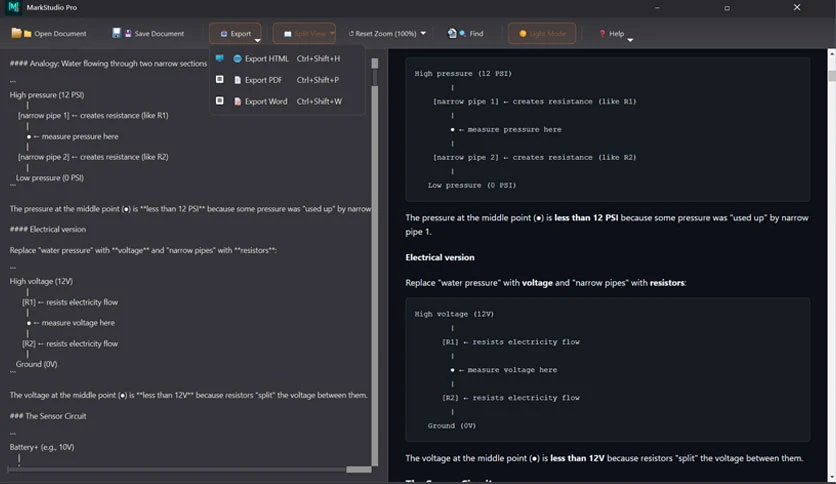This screenshot has width=836, height=484.
Task: Click the Ctrl+Shift+H shortcut text
Action: click(x=318, y=59)
